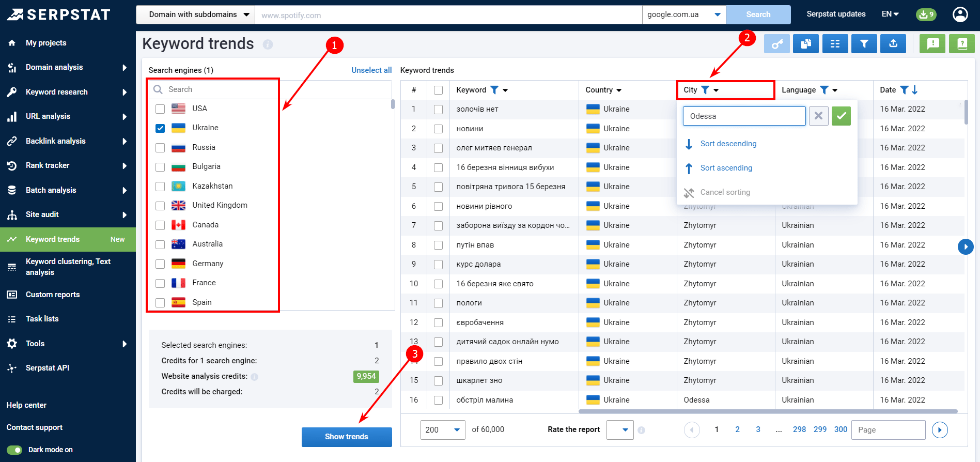Screen dimensions: 980x462
Task: Click the My projects home icon
Action: tap(12, 43)
